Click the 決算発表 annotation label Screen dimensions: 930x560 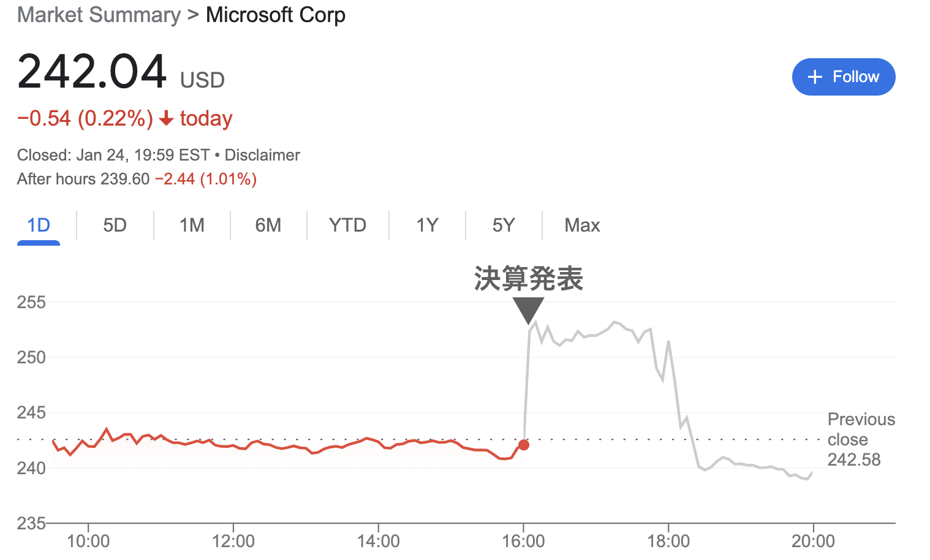point(528,279)
